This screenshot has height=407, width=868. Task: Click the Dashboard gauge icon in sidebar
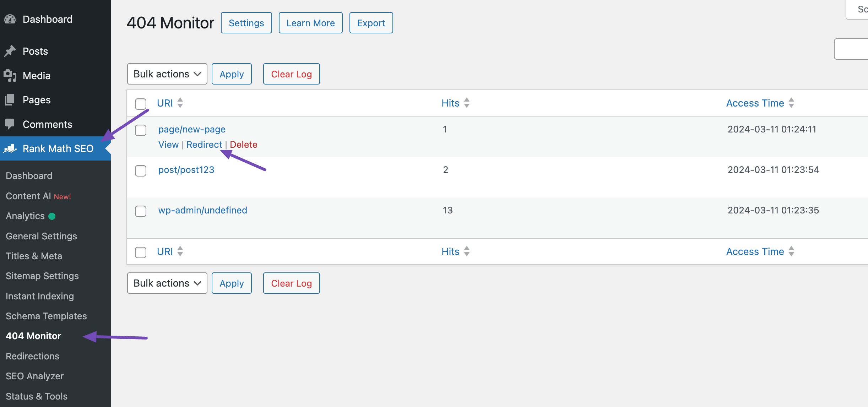(x=10, y=19)
